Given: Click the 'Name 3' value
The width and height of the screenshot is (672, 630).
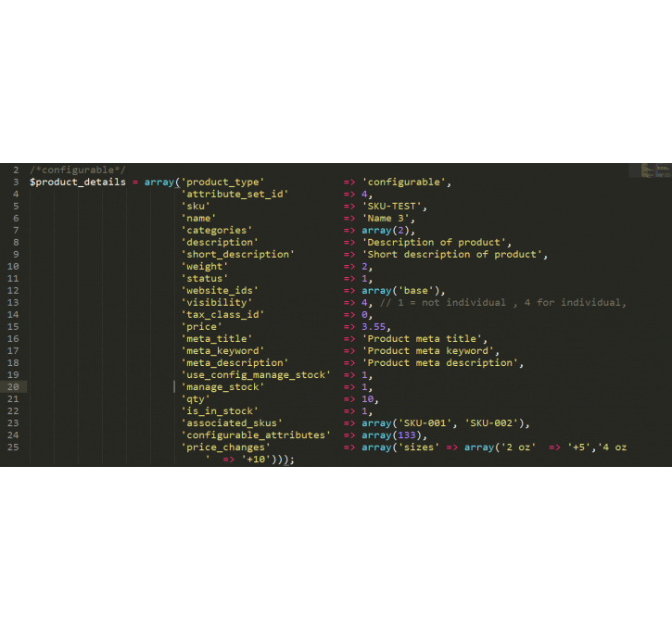Looking at the screenshot, I should click(386, 218).
